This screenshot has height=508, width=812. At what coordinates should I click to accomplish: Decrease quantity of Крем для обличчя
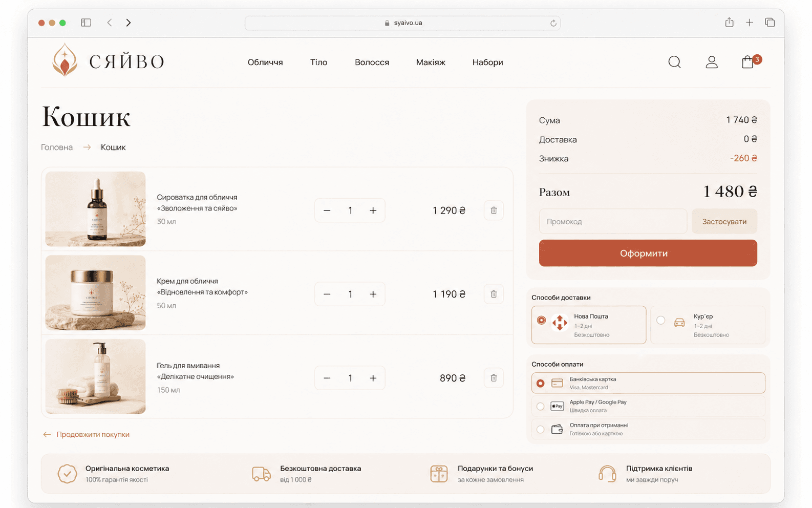[x=327, y=294]
